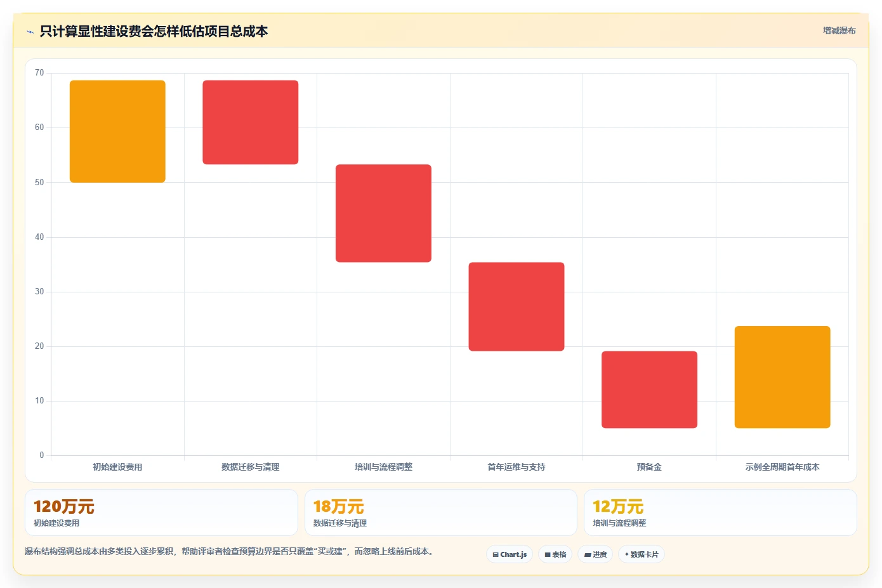Click the y-axis value 30

click(39, 292)
